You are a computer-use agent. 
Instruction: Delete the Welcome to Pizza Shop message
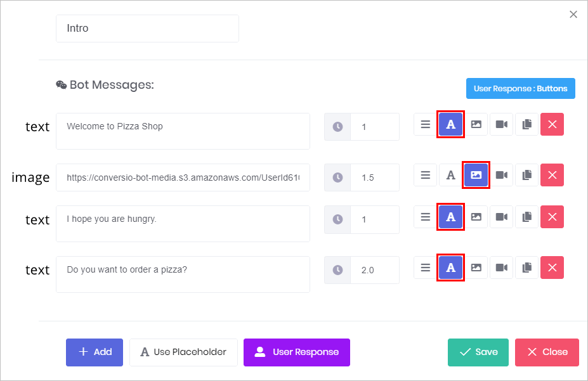[x=552, y=124]
